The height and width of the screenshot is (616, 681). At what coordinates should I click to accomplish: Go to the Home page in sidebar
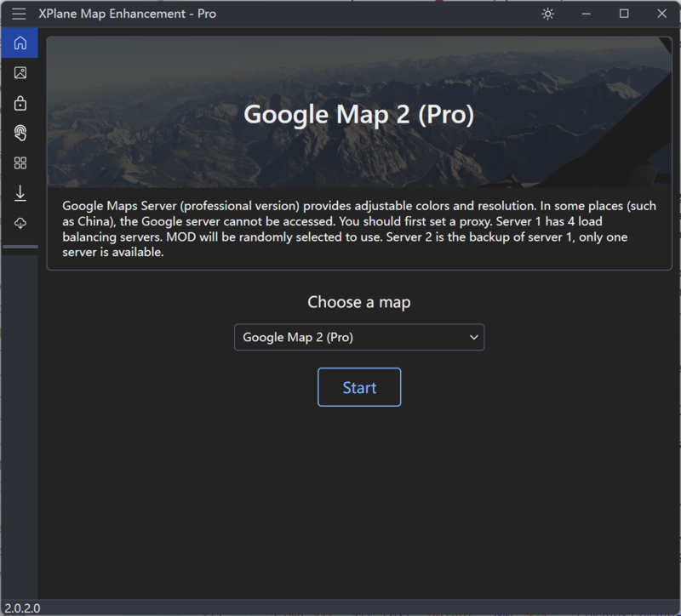[20, 43]
